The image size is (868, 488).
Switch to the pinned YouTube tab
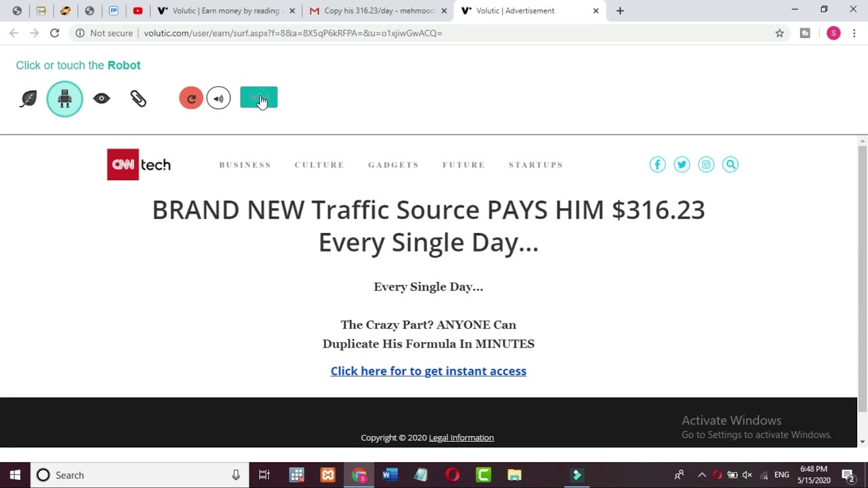[138, 11]
